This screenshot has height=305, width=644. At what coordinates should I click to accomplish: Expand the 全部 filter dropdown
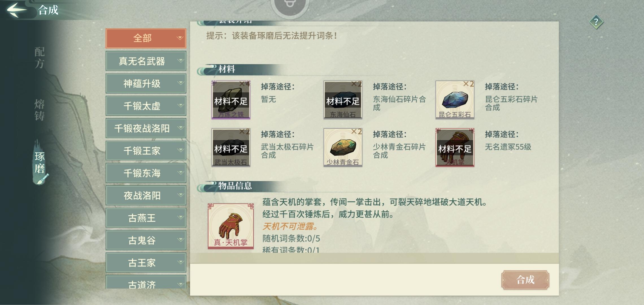tap(146, 38)
